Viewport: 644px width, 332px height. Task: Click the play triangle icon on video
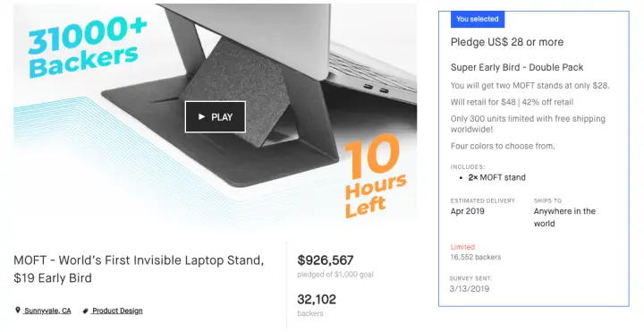[x=201, y=116]
